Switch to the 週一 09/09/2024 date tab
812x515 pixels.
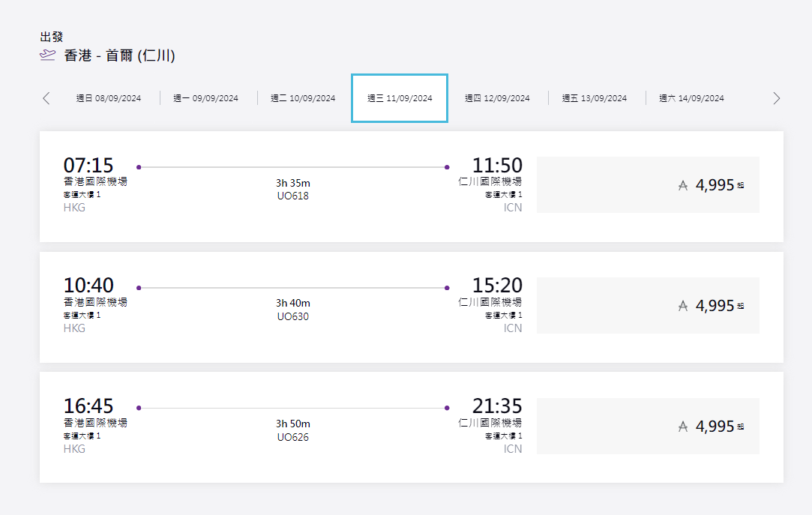coord(205,98)
